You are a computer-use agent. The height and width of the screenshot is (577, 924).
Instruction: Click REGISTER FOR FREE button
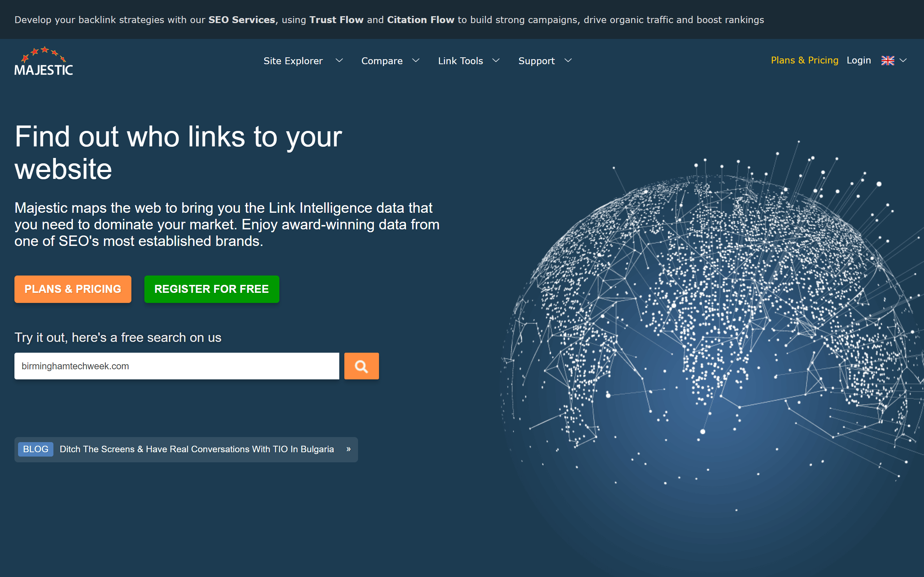[x=212, y=289]
